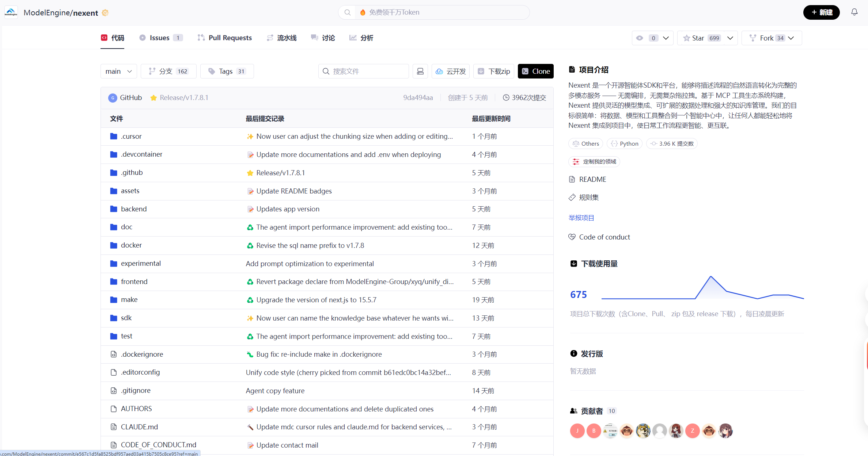Switch to the Issues tab
The height and width of the screenshot is (456, 868).
point(160,38)
